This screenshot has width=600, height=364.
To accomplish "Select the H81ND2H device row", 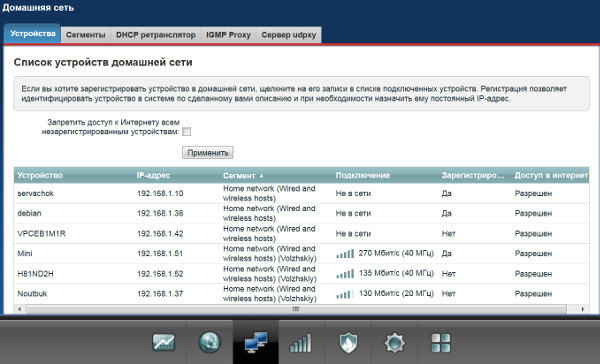I will pos(302,274).
